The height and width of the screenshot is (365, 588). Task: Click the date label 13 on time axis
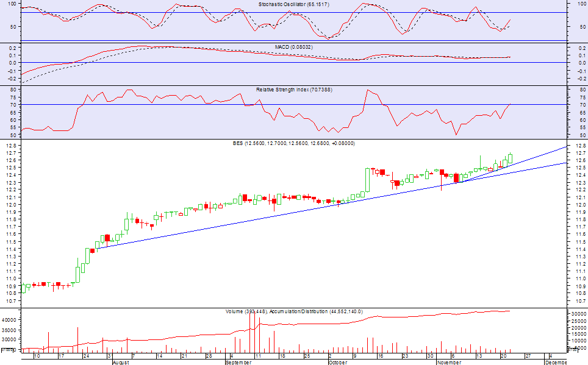[x=479, y=356]
